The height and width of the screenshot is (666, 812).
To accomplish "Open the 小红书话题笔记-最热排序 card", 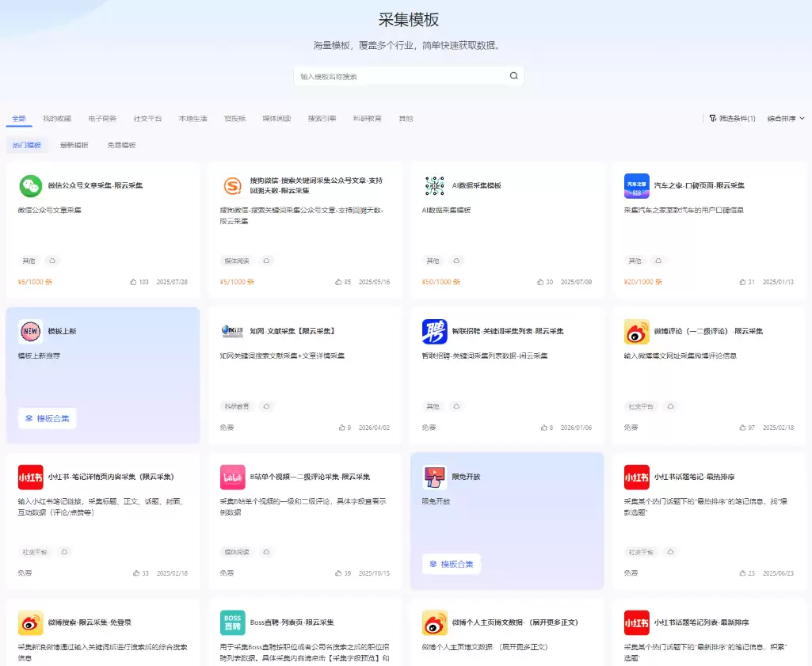I will (x=709, y=521).
